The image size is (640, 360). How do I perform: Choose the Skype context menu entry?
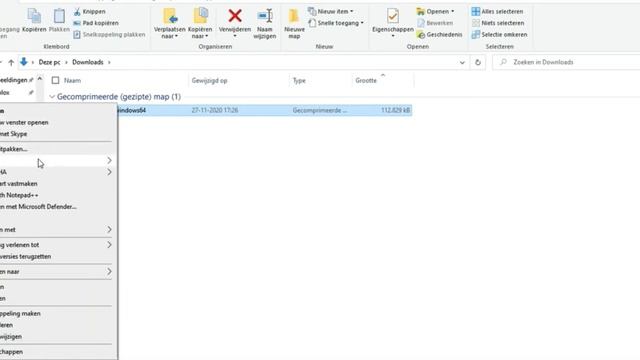tap(14, 134)
